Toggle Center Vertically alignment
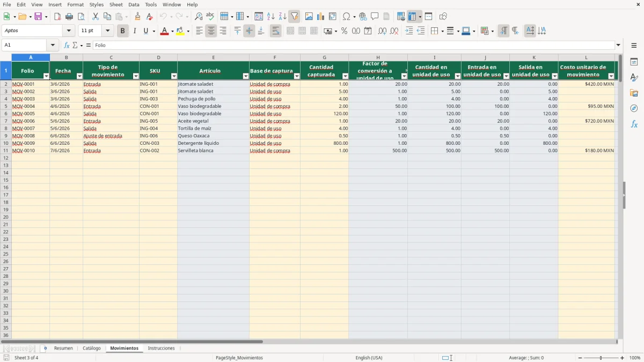 [x=249, y=31]
